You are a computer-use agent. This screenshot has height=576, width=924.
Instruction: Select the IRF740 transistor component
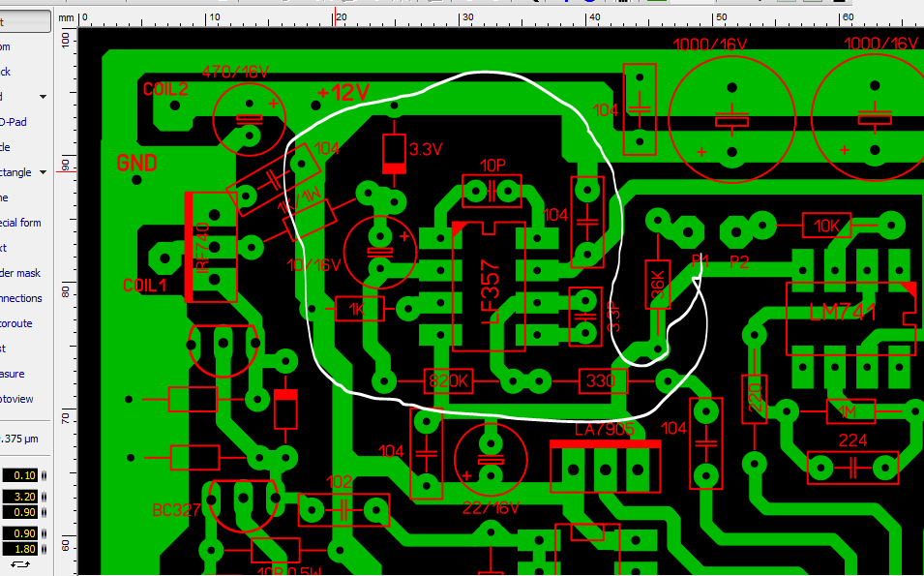(x=211, y=247)
